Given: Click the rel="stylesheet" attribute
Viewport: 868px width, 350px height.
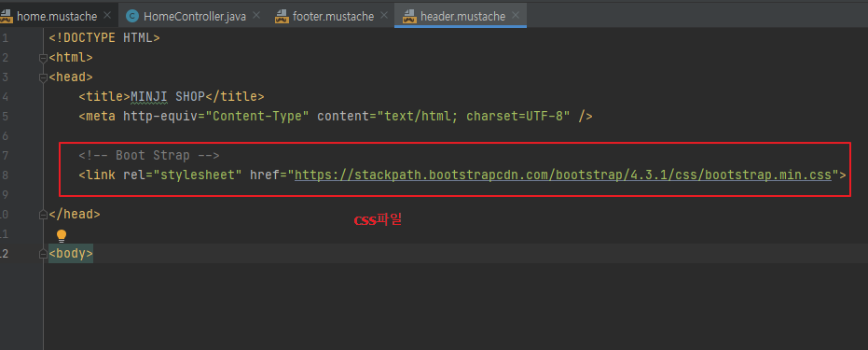Looking at the screenshot, I should point(183,175).
